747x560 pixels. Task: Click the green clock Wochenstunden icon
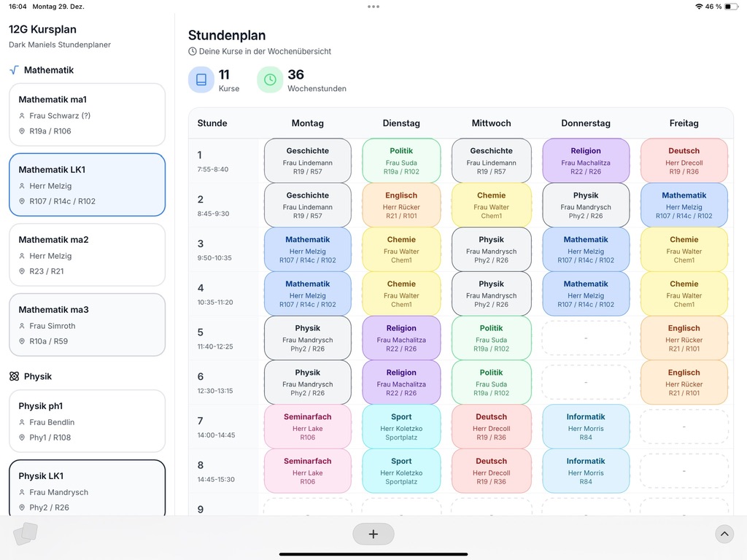click(270, 79)
